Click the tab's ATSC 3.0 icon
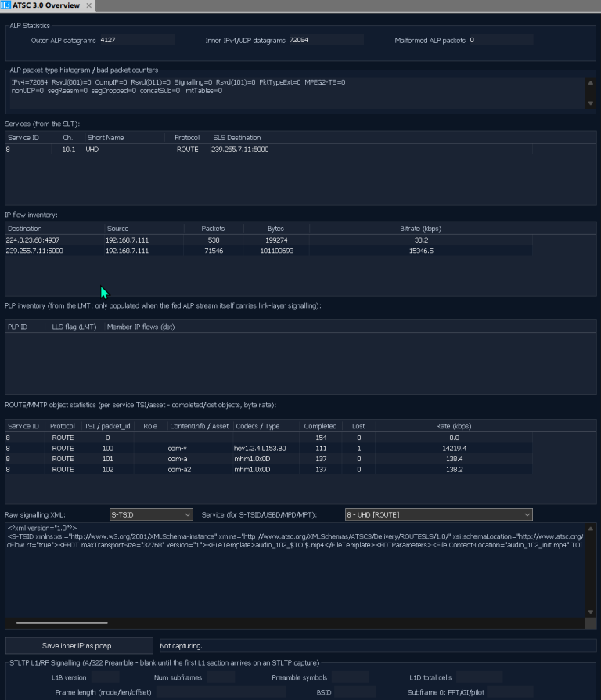This screenshot has height=700, width=601. (5, 5)
